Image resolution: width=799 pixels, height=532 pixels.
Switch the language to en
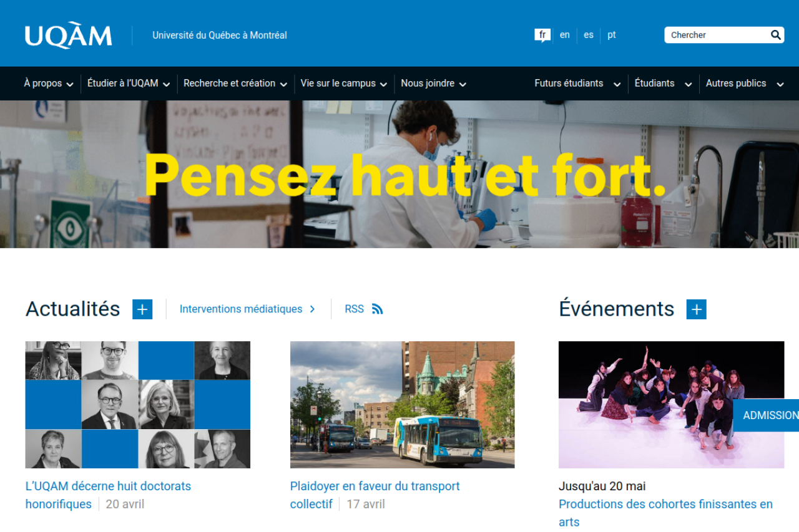(x=565, y=35)
